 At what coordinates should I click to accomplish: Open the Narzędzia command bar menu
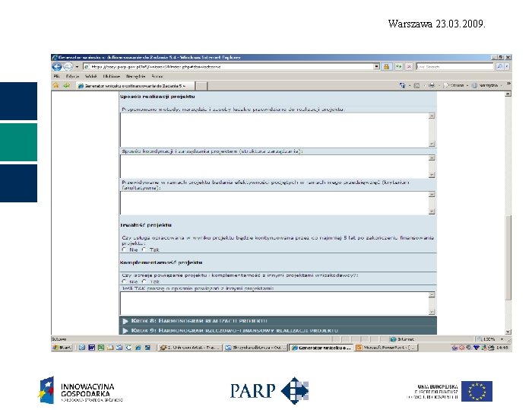(x=486, y=86)
